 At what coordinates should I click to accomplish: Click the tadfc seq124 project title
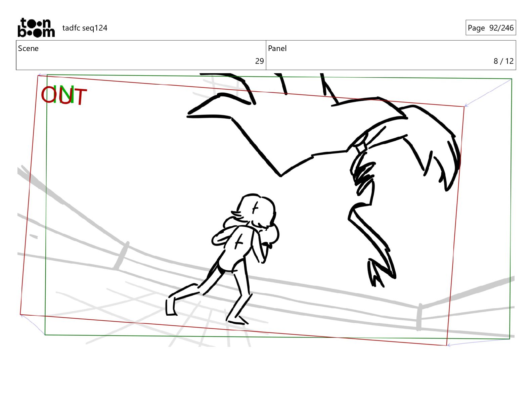pos(85,28)
